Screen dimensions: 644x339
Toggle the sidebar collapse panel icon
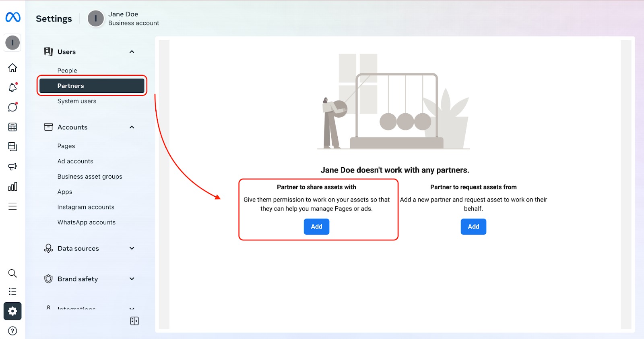coord(134,321)
